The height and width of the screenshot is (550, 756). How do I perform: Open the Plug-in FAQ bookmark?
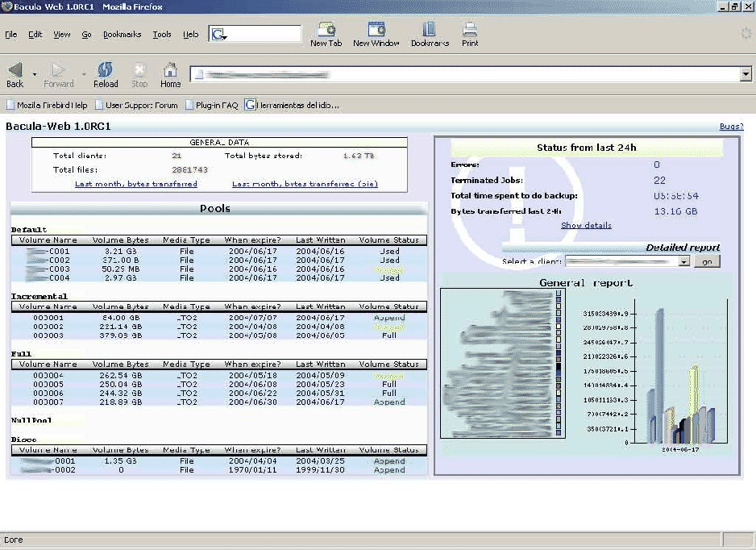pos(212,105)
